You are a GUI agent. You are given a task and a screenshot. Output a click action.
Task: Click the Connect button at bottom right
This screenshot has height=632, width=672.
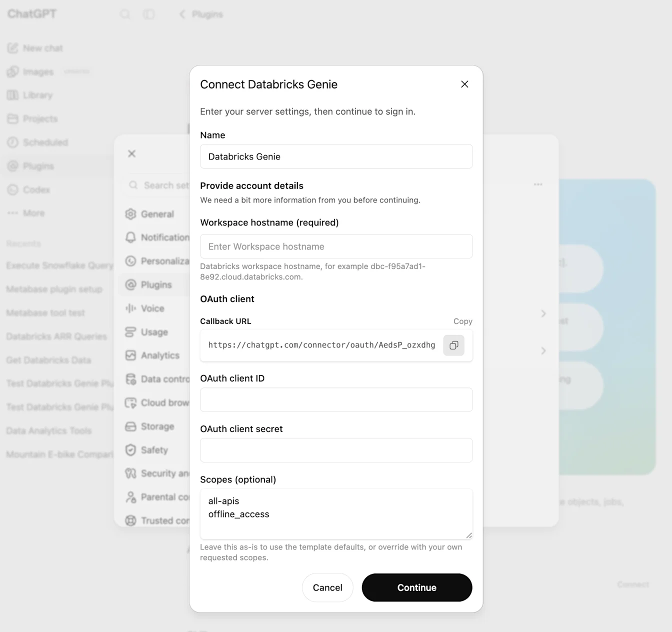click(x=633, y=584)
